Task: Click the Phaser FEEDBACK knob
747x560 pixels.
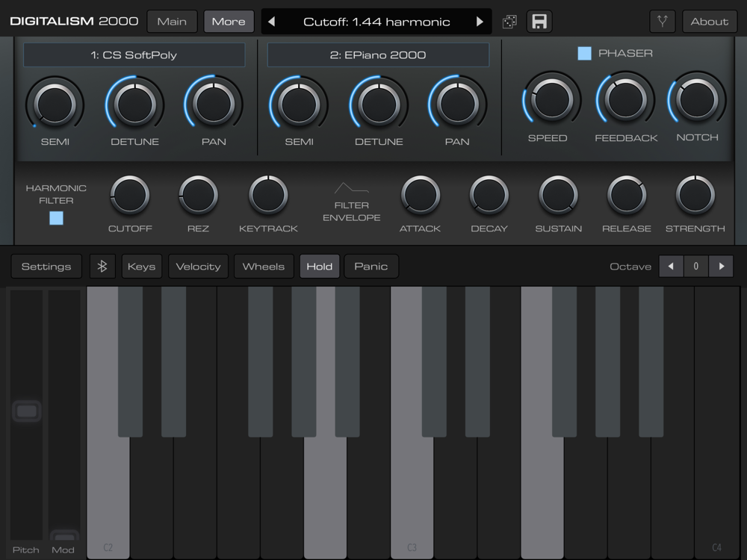Action: click(x=625, y=99)
